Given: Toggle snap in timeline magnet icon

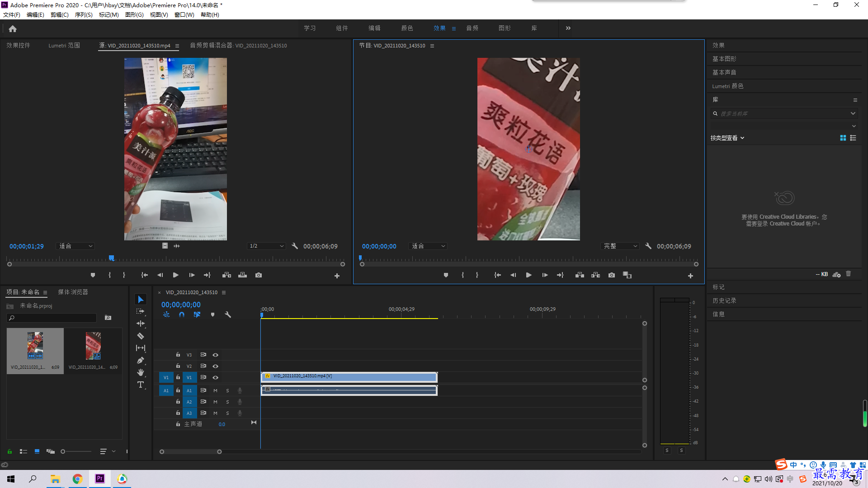Looking at the screenshot, I should click(182, 314).
